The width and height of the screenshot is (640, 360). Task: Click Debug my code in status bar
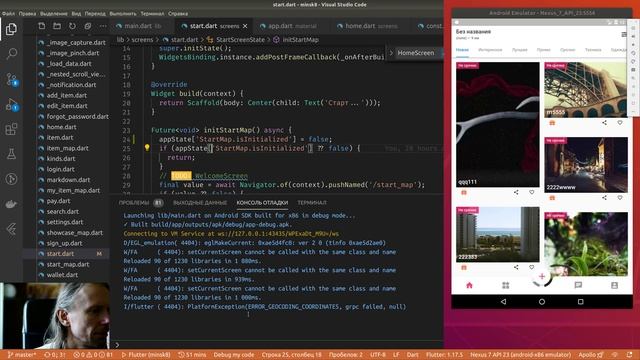[233, 355]
